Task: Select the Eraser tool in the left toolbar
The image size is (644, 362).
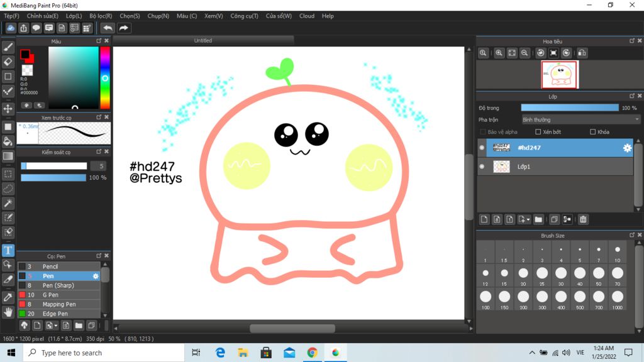Action: [8, 62]
